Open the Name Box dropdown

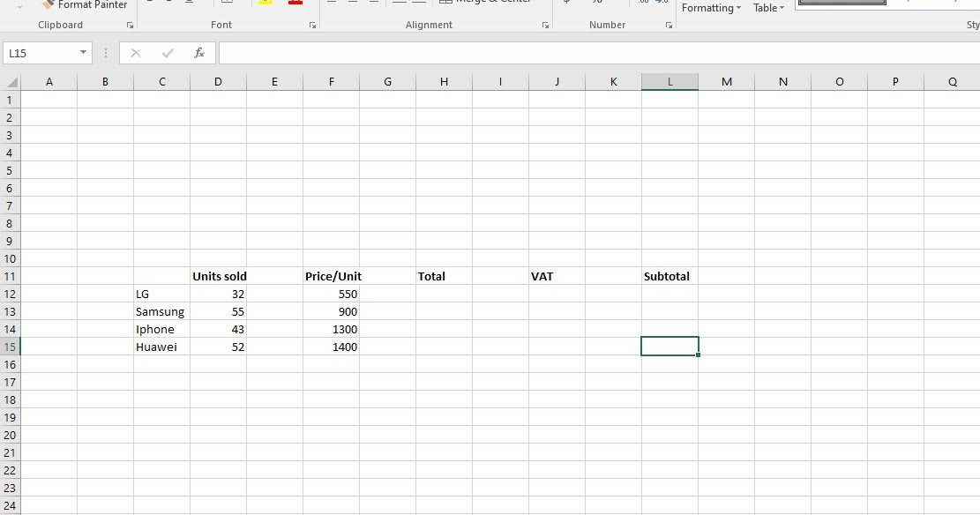pyautogui.click(x=84, y=52)
